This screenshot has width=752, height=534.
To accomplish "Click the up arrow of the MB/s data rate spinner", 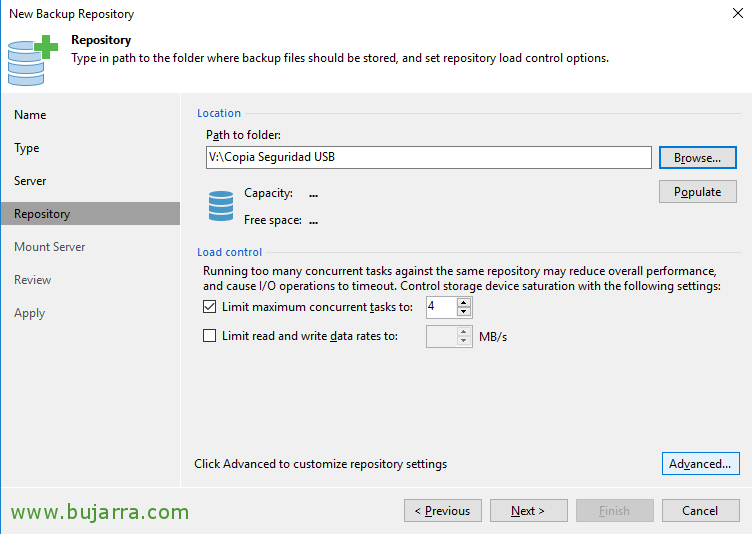I will [463, 332].
